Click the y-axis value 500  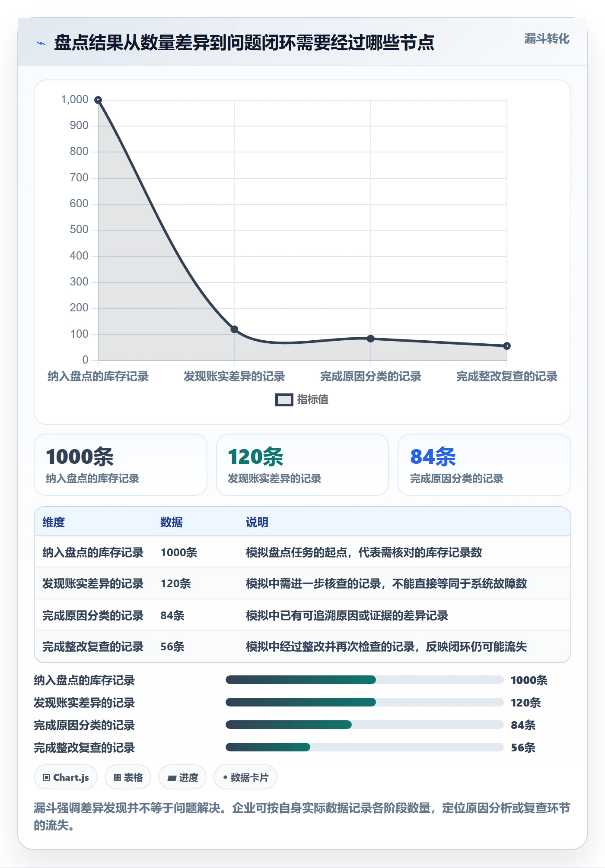click(79, 230)
